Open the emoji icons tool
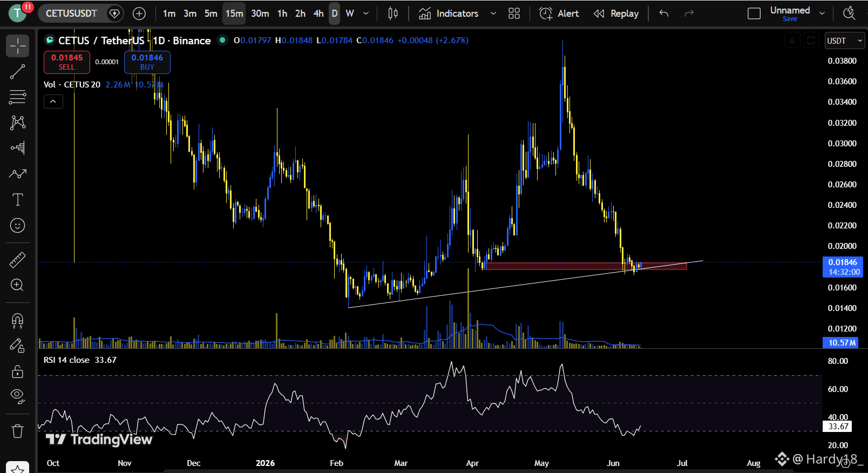Viewport: 868px width, 473px height. 17,226
